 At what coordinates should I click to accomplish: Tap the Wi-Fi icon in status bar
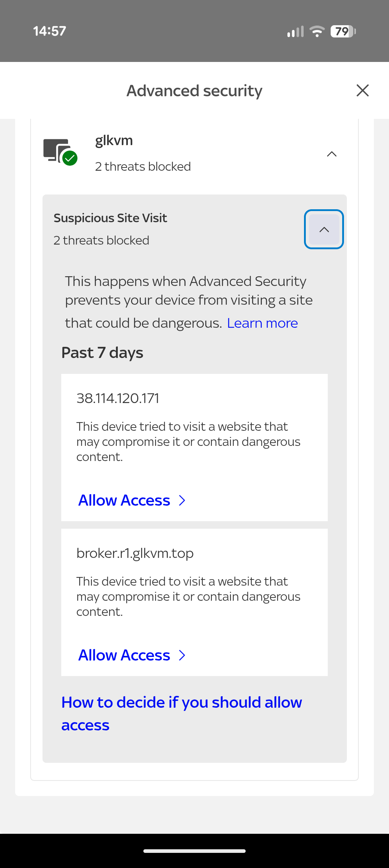tap(317, 31)
